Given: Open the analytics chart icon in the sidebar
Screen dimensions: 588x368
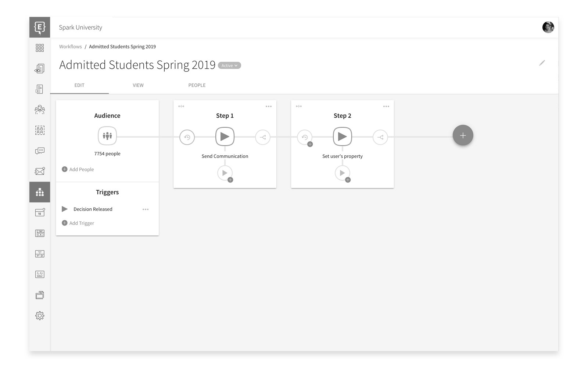Looking at the screenshot, I should pos(40,274).
